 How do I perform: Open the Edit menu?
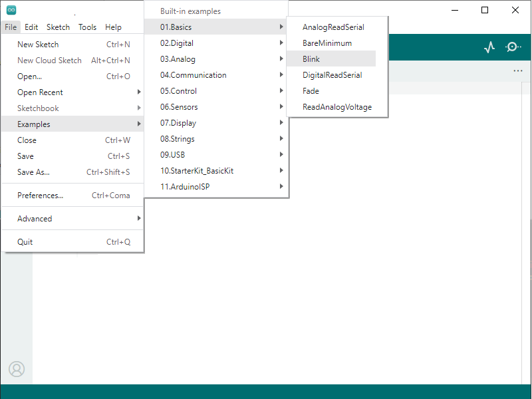tap(31, 27)
